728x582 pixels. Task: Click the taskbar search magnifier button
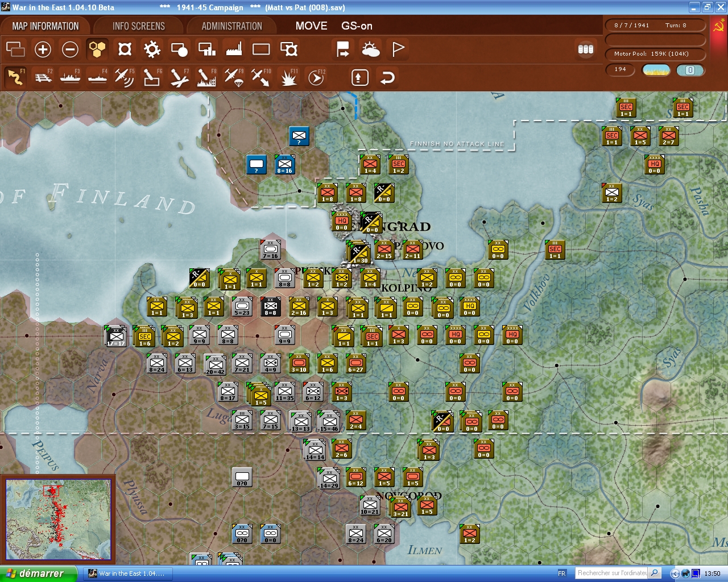(655, 573)
